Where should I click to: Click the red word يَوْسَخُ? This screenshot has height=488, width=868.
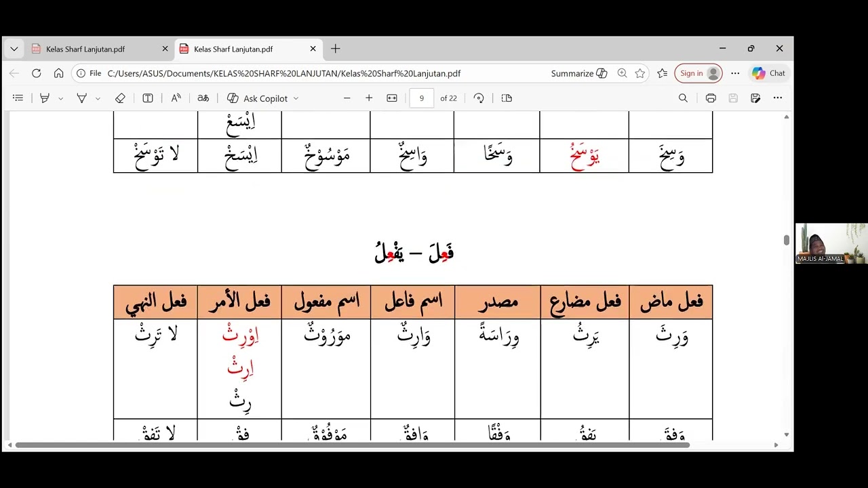[x=585, y=157]
